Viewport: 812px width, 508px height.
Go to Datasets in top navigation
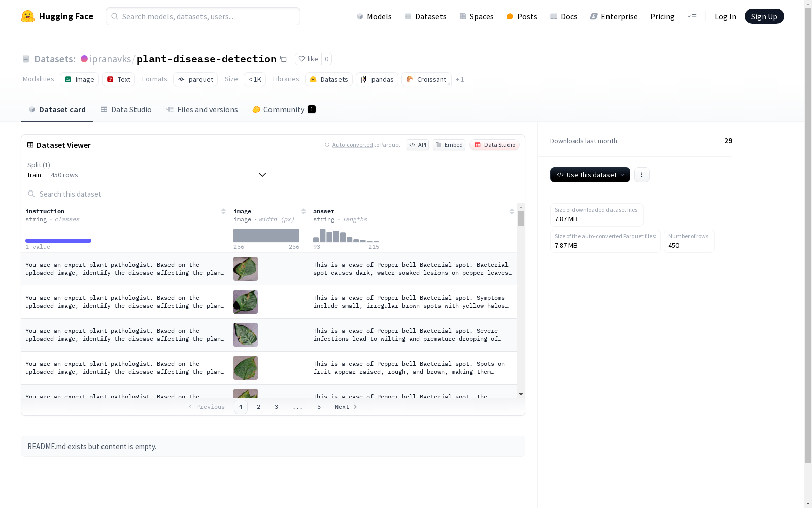(425, 16)
